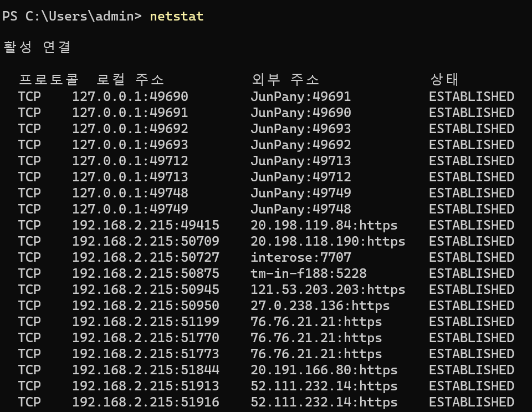
Task: Click foreign address JunPany:49691
Action: 300,96
